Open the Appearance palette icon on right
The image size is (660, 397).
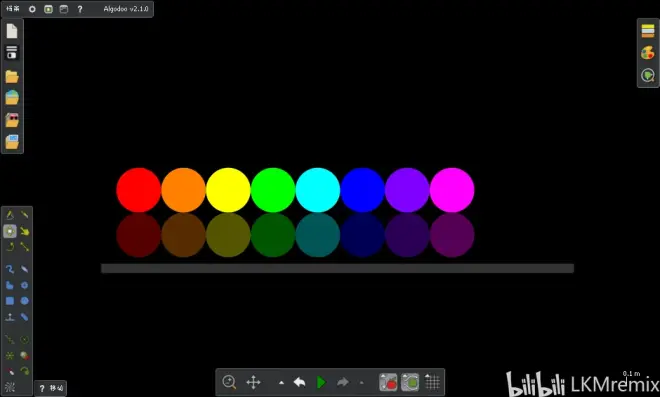pyautogui.click(x=648, y=53)
